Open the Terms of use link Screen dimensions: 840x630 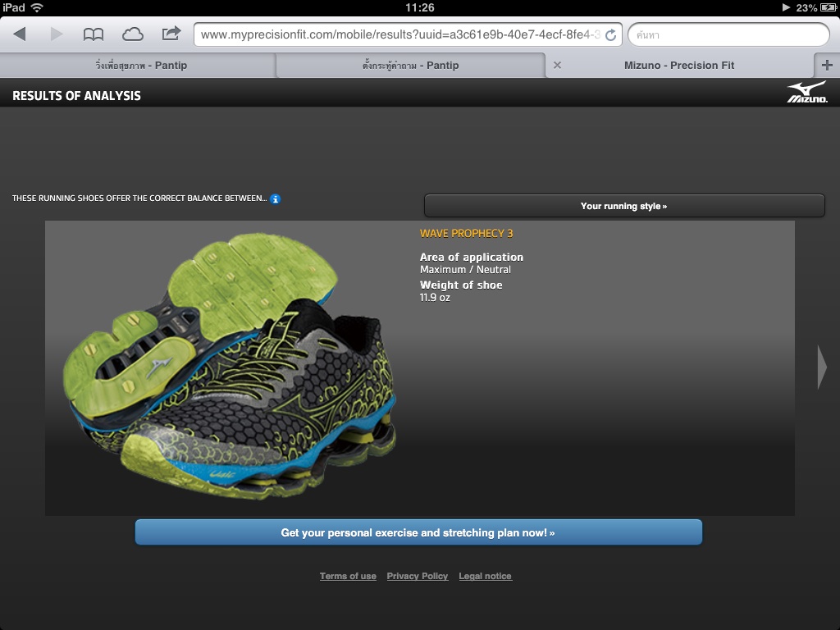[348, 576]
